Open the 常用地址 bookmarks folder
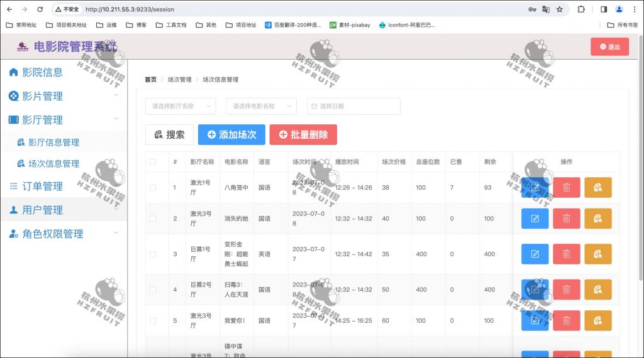Image resolution: width=644 pixels, height=358 pixels. (x=21, y=25)
